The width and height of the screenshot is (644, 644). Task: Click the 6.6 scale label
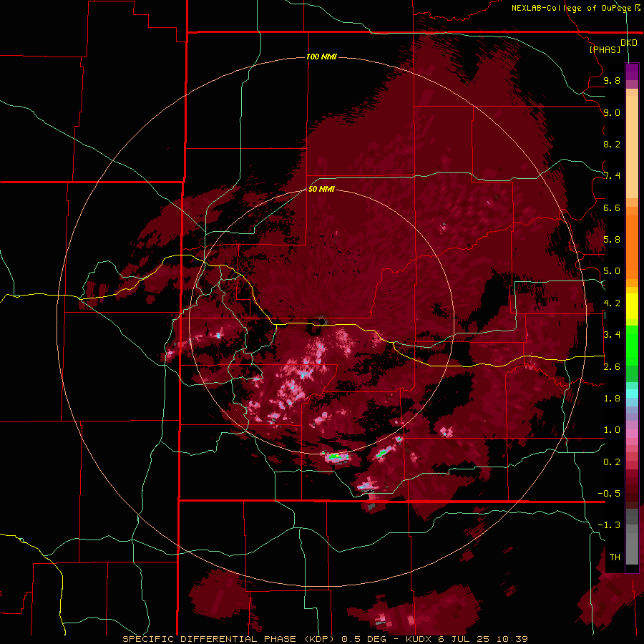(612, 208)
